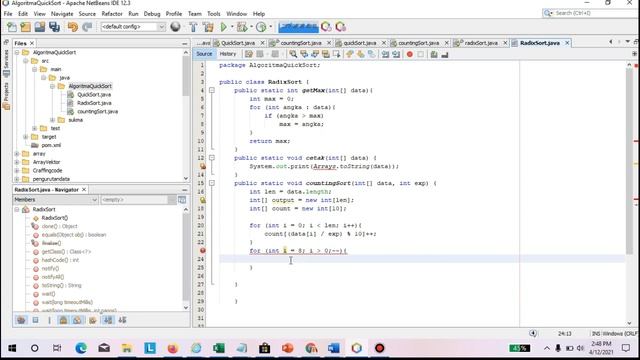Viewport: 640px width, 360px height.
Task: Click the Save All toolbar icon
Action: click(x=54, y=27)
